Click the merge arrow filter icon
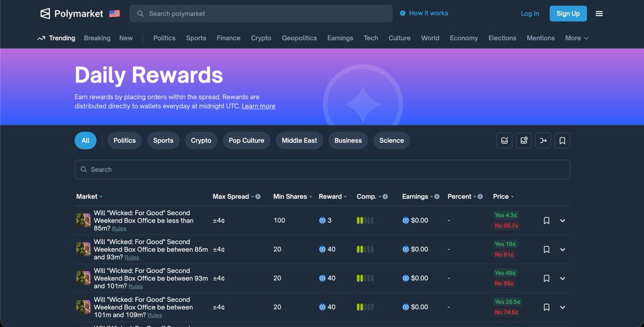644x327 pixels. pyautogui.click(x=543, y=140)
